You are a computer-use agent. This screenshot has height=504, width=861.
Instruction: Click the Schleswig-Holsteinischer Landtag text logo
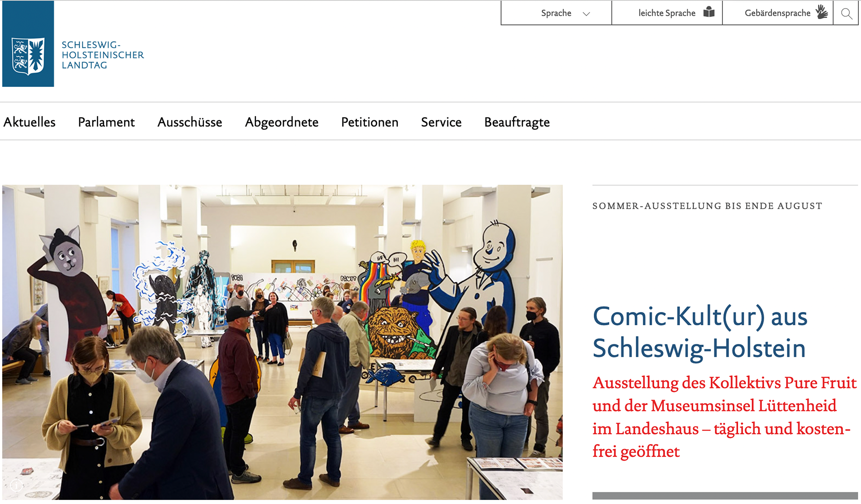[x=103, y=55]
